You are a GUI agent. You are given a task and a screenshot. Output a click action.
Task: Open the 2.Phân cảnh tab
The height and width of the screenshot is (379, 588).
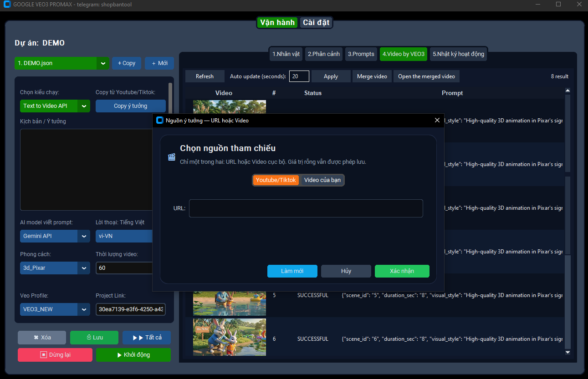click(x=323, y=54)
